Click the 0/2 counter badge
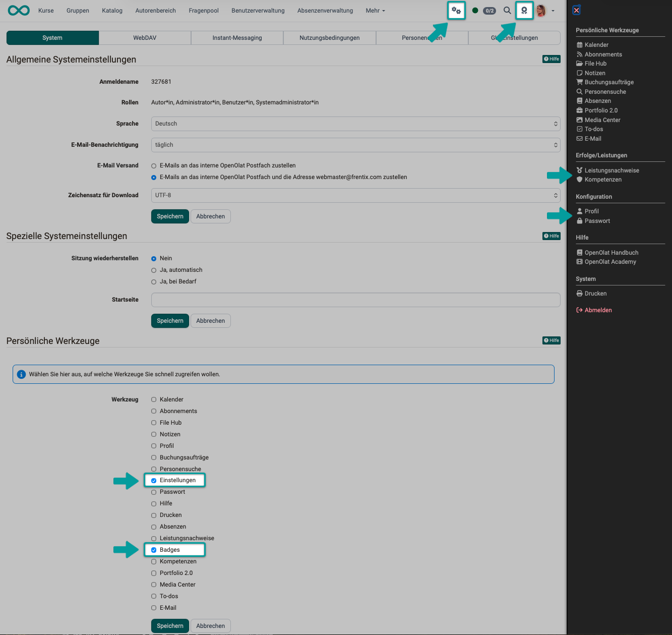This screenshot has height=635, width=672. 490,11
